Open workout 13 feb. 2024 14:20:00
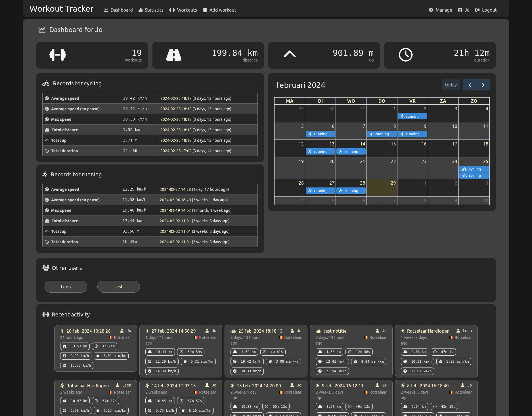This screenshot has height=416, width=532. point(259,386)
